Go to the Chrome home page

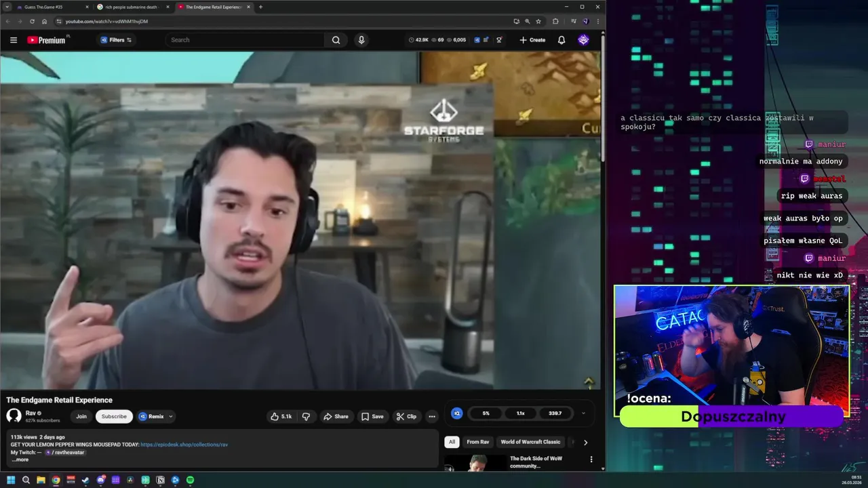[44, 21]
